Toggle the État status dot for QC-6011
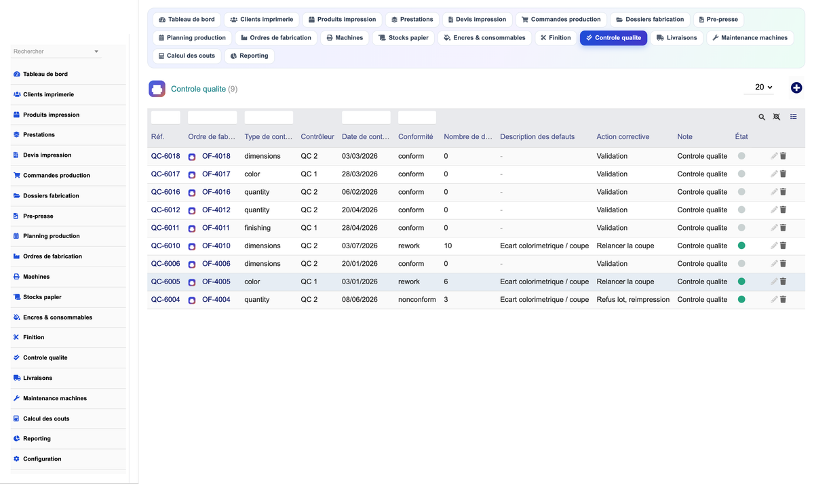Screen dimensions: 814x504 [741, 228]
